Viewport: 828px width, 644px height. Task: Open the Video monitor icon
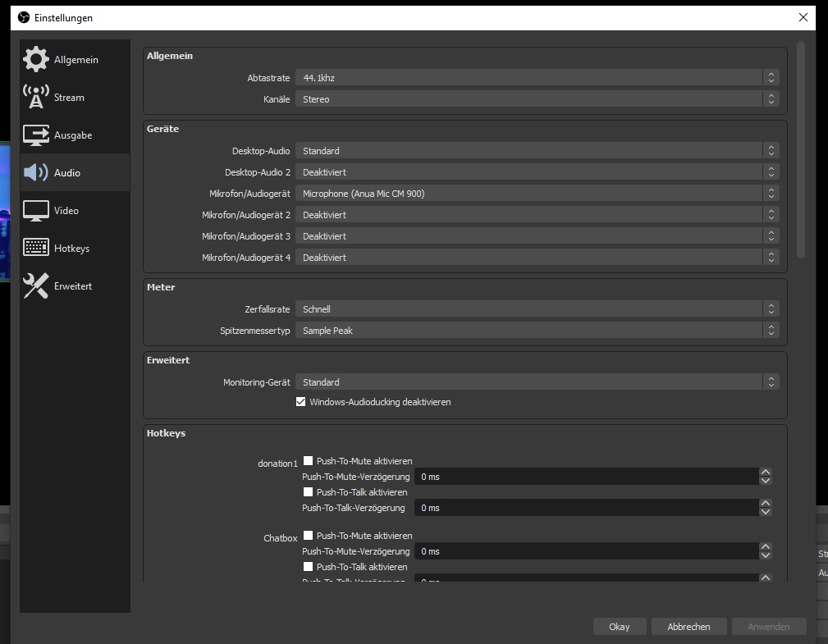(36, 210)
